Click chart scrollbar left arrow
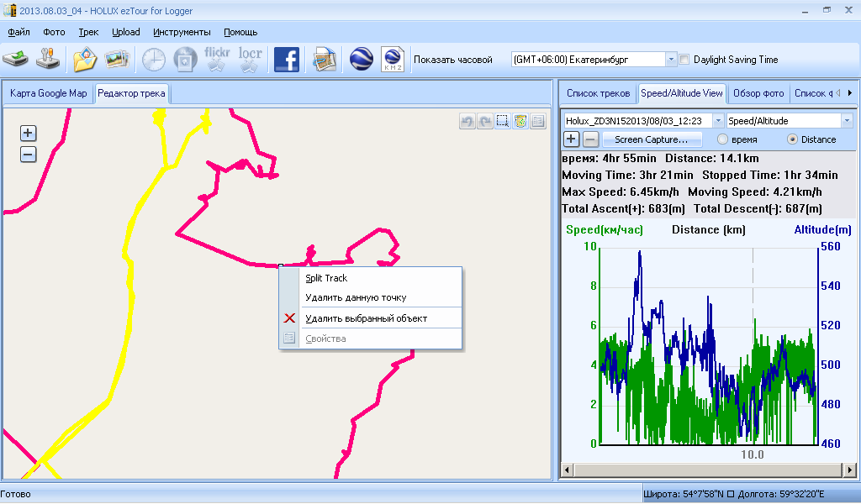Image resolution: width=861 pixels, height=504 pixels. click(x=568, y=470)
